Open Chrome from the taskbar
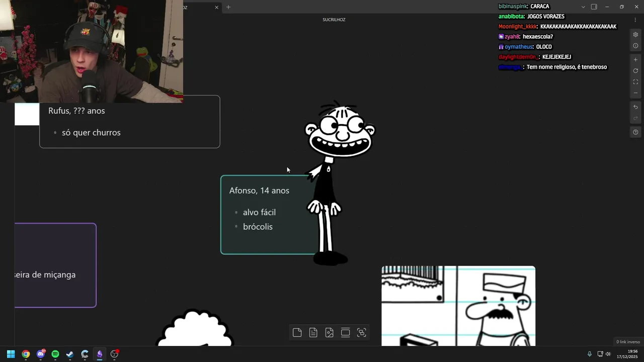This screenshot has height=362, width=644. click(26, 354)
